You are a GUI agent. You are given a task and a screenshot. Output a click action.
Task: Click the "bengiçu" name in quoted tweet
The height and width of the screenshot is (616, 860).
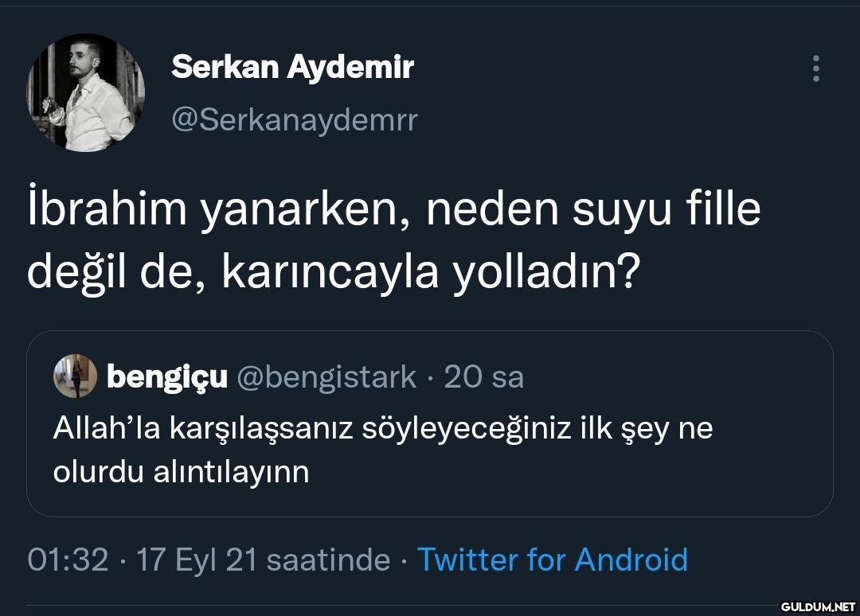[x=167, y=376]
